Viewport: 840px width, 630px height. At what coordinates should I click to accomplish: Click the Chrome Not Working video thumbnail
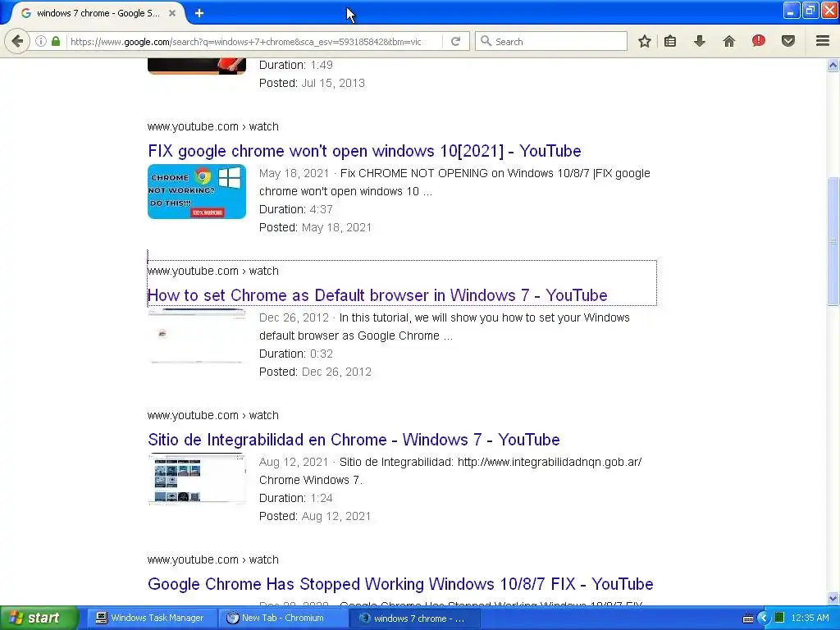(197, 191)
